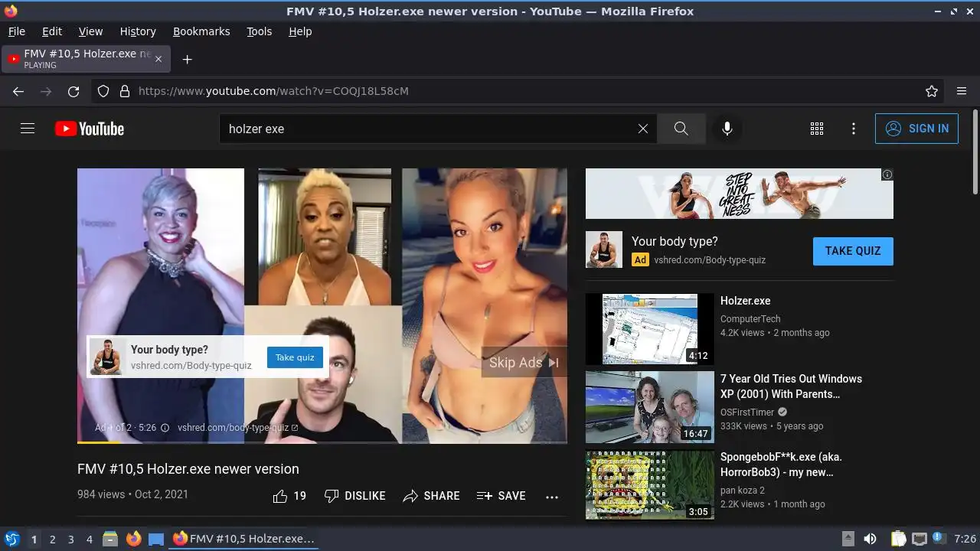Click SAVE to playlist
Image resolution: width=980 pixels, height=551 pixels.
[x=501, y=496]
